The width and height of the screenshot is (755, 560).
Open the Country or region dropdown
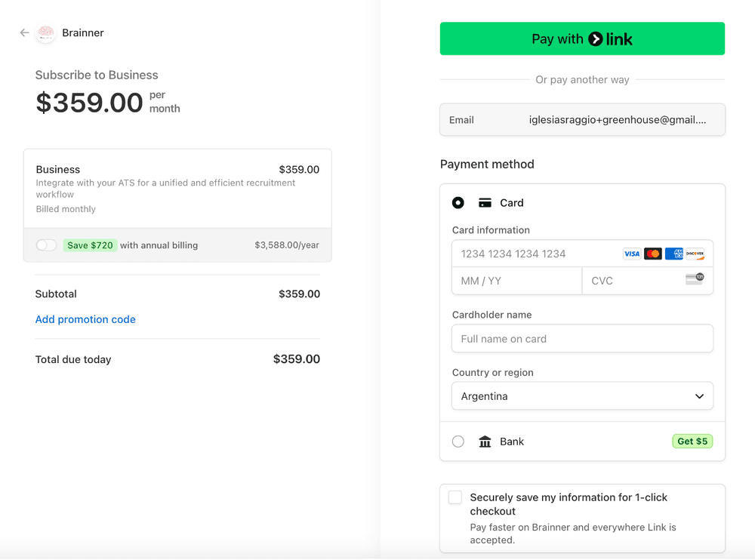tap(582, 396)
